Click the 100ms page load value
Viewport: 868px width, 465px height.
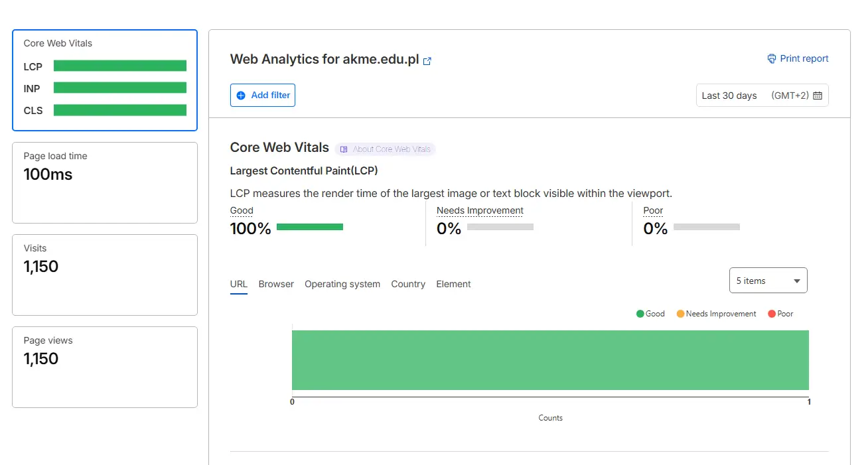point(48,174)
